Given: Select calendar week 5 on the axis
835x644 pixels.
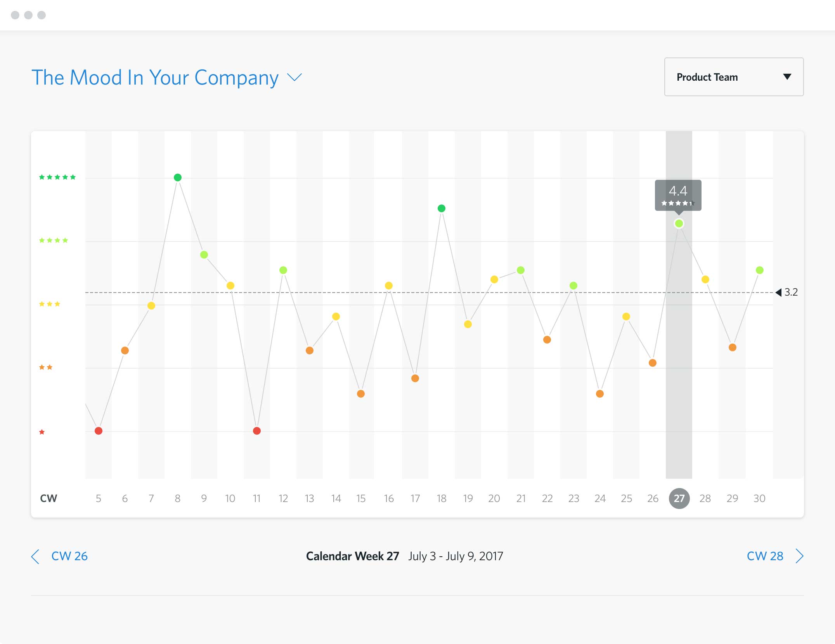Looking at the screenshot, I should 99,499.
